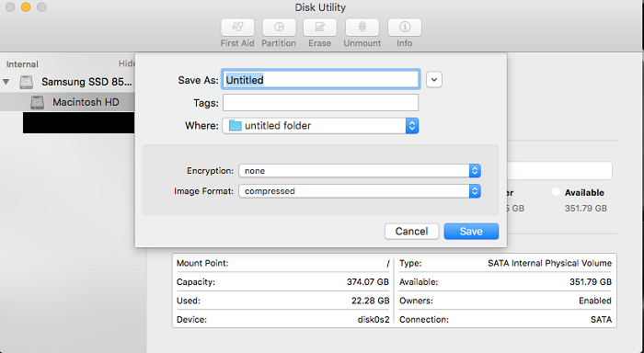Viewport: 644px width, 353px height.
Task: Click the Available label above 351.79 GB
Action: tap(584, 192)
